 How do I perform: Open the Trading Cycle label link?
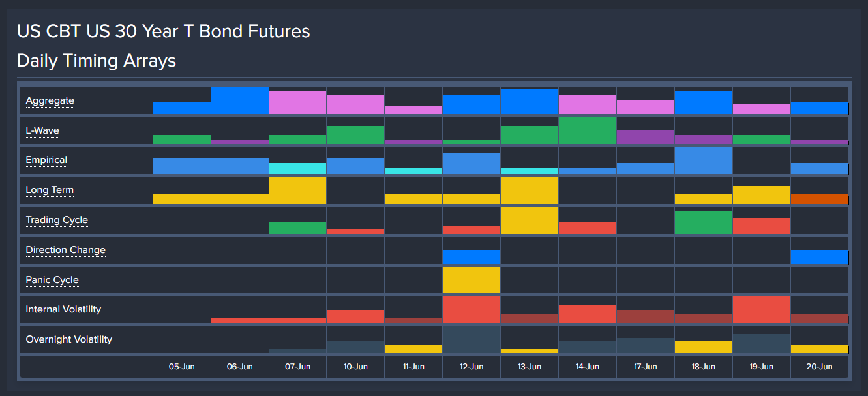pos(57,221)
